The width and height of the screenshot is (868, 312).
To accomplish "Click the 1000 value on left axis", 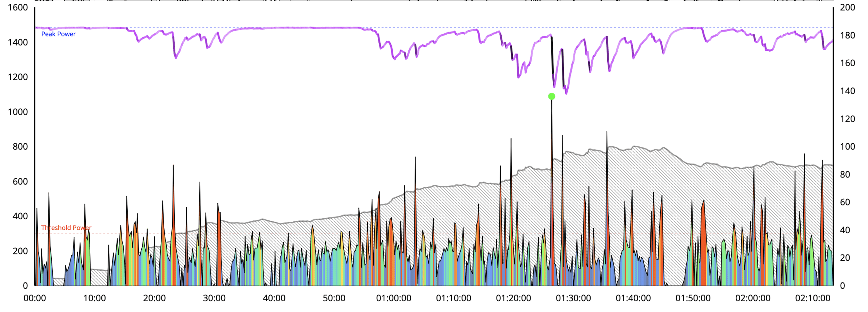I will (x=18, y=112).
